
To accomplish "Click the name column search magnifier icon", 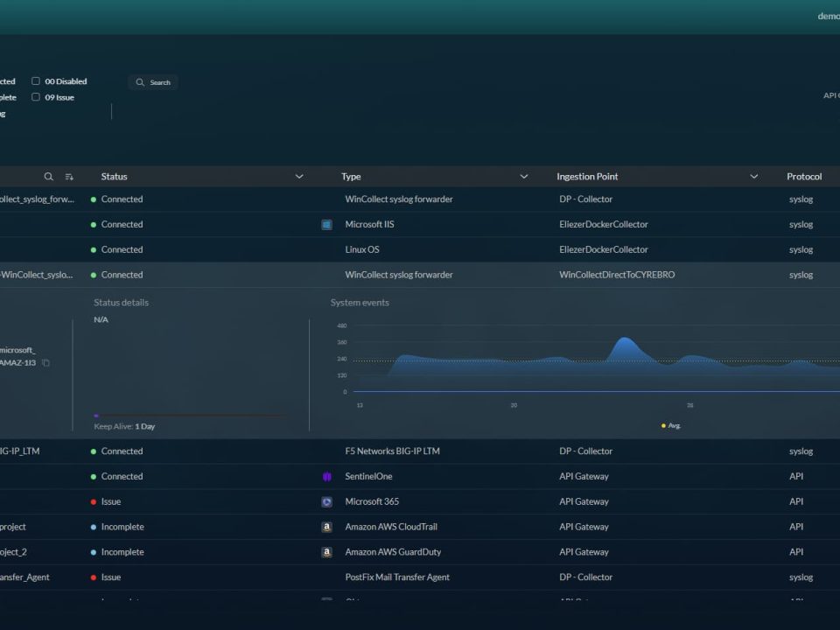I will (x=49, y=177).
